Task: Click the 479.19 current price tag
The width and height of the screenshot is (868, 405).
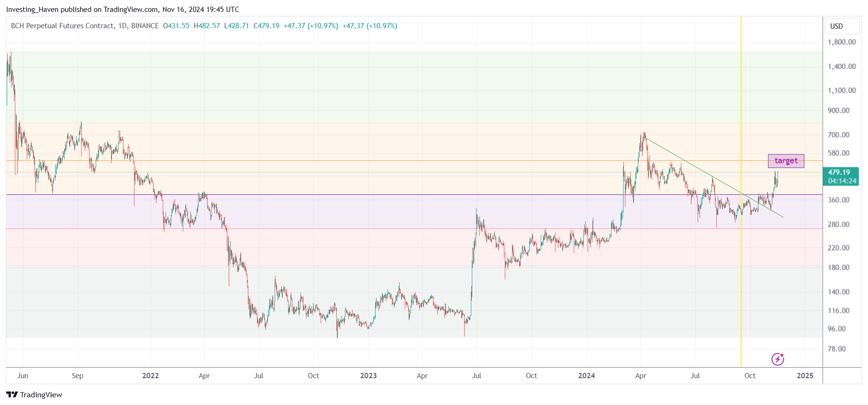Action: [x=839, y=172]
